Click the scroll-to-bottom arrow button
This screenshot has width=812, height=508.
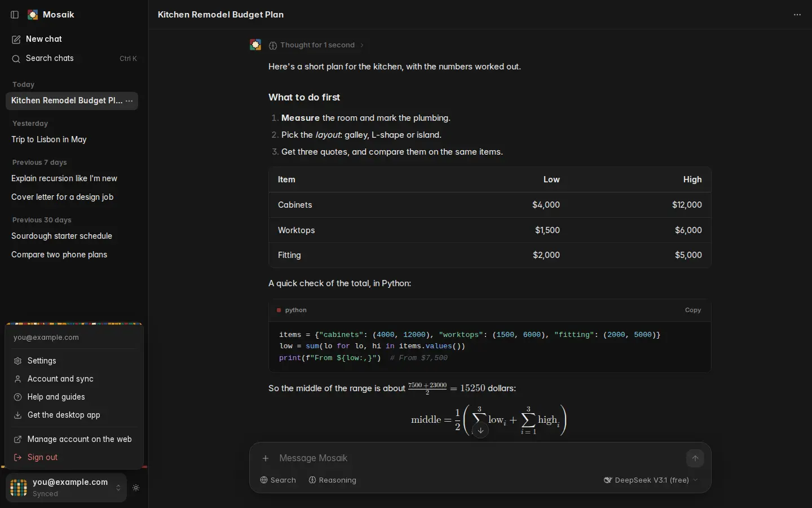pos(480,431)
